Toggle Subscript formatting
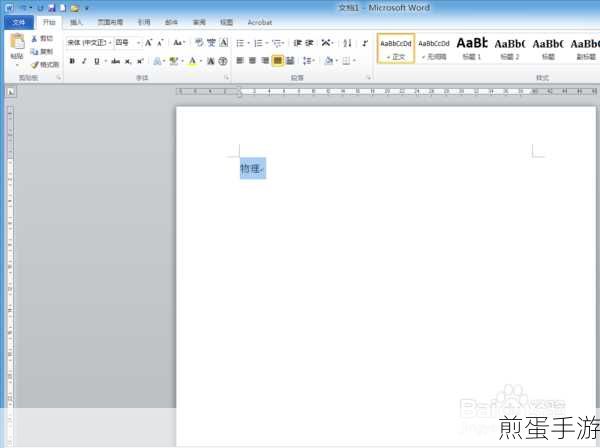The height and width of the screenshot is (448, 600). (x=128, y=61)
